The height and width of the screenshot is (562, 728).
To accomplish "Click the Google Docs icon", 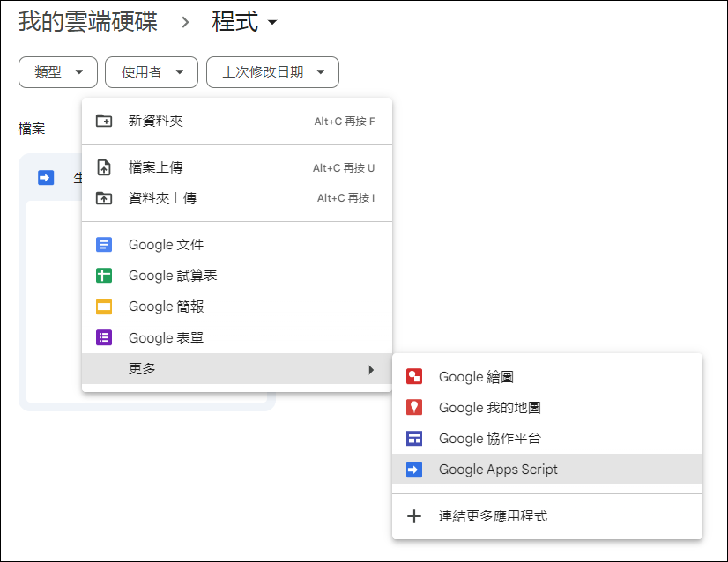I will pos(103,245).
